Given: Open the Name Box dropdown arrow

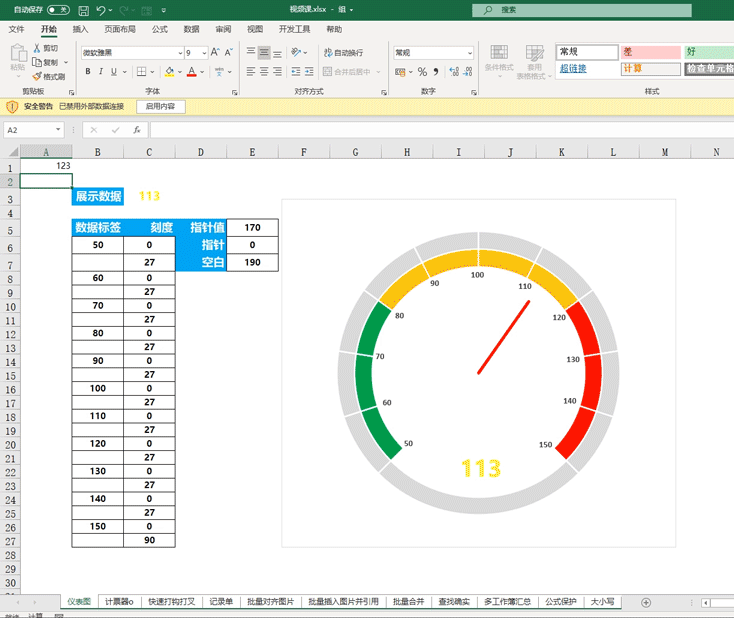Looking at the screenshot, I should 58,130.
